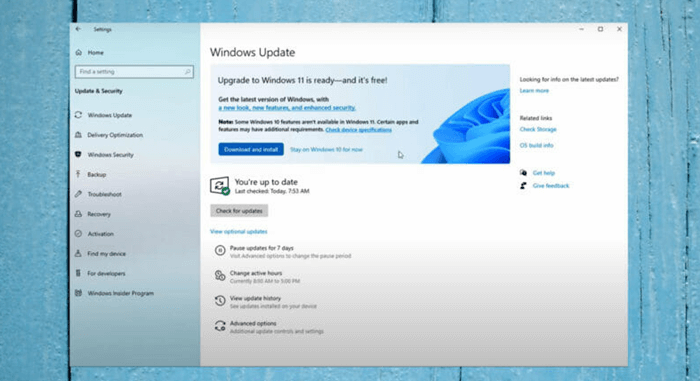The height and width of the screenshot is (381, 700).
Task: Click the Give feedback person icon
Action: click(x=523, y=185)
